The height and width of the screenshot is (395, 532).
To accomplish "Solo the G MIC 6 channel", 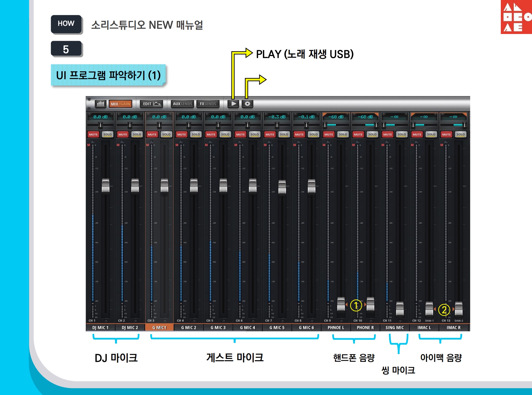I will (x=314, y=135).
